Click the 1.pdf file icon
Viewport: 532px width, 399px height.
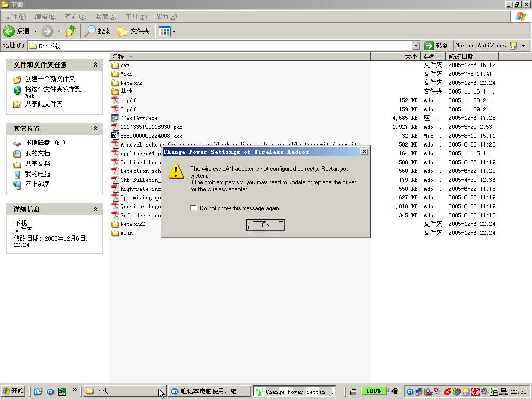pos(115,100)
